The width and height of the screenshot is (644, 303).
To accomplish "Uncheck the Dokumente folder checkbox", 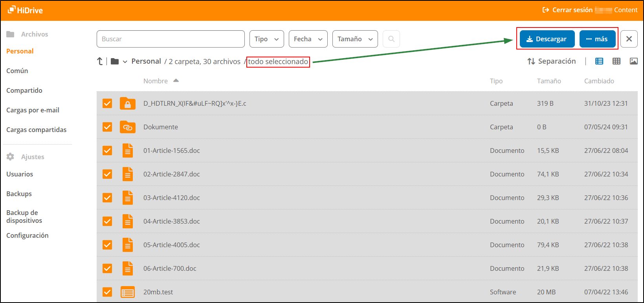I will (107, 127).
